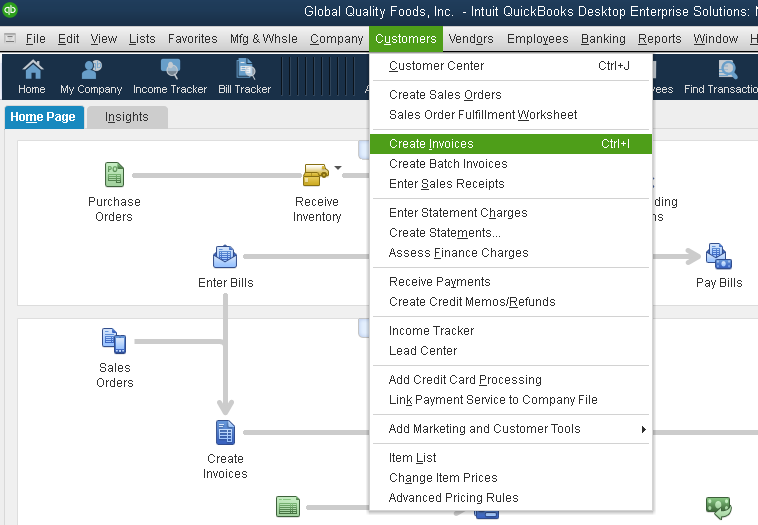The image size is (758, 525).
Task: Click the Home icon in the icon bar
Action: [32, 77]
